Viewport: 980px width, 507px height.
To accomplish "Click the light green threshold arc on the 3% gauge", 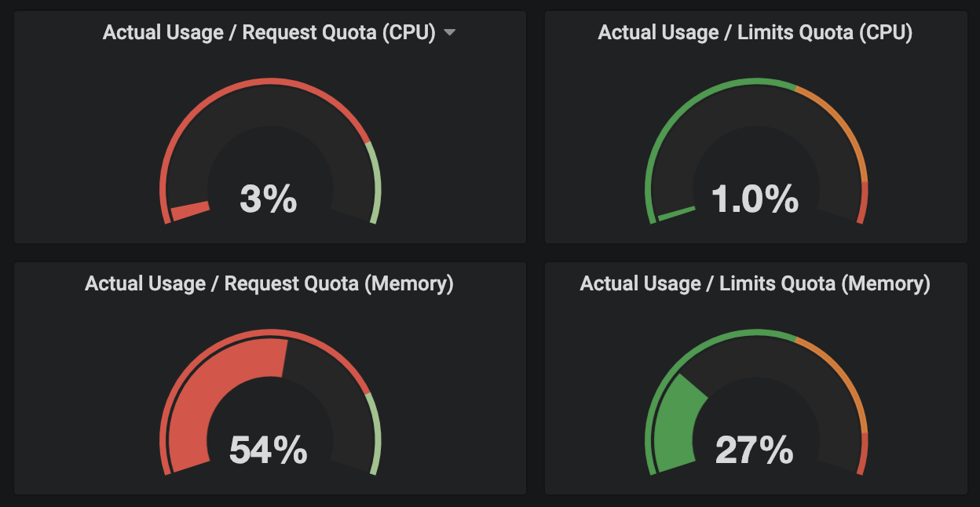I will click(x=376, y=182).
